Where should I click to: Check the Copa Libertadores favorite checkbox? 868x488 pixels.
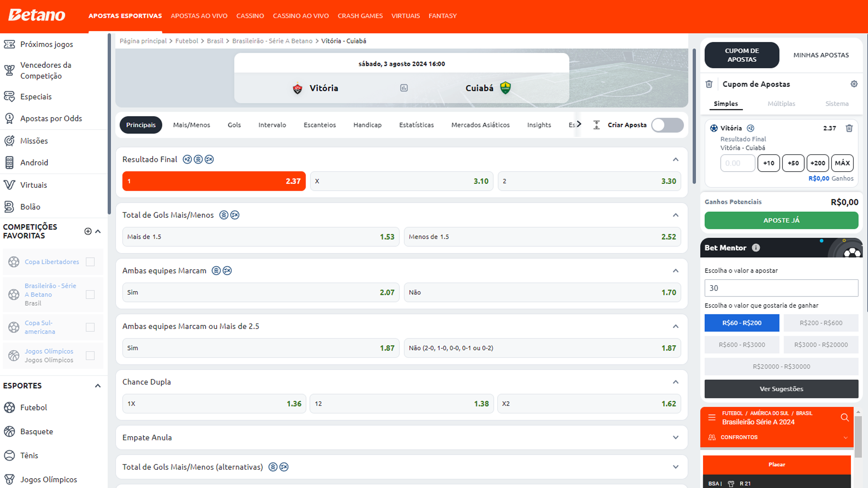pos(90,262)
